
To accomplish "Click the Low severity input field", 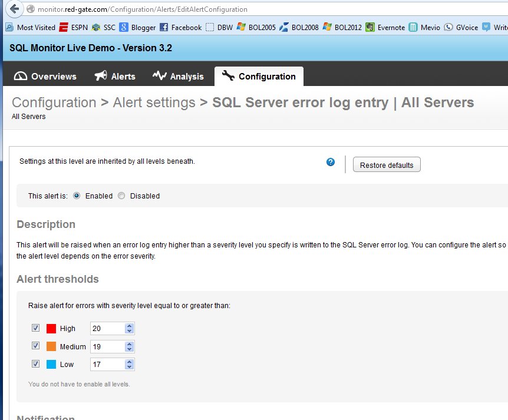I will click(108, 364).
